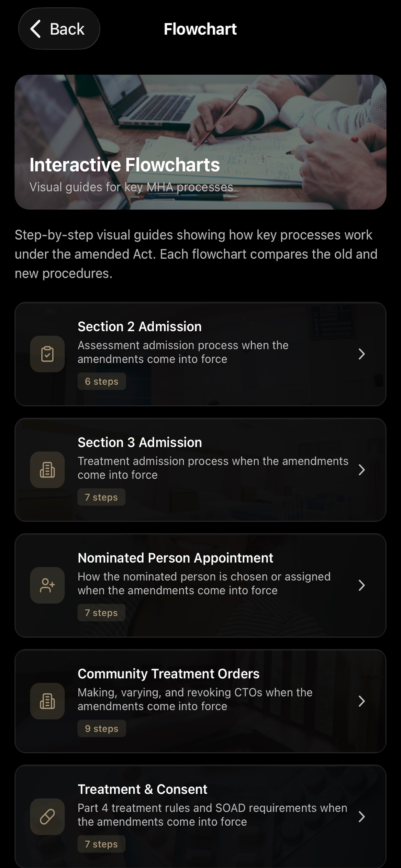
Task: Tap the Interactive Flowcharts banner image
Action: pos(200,142)
